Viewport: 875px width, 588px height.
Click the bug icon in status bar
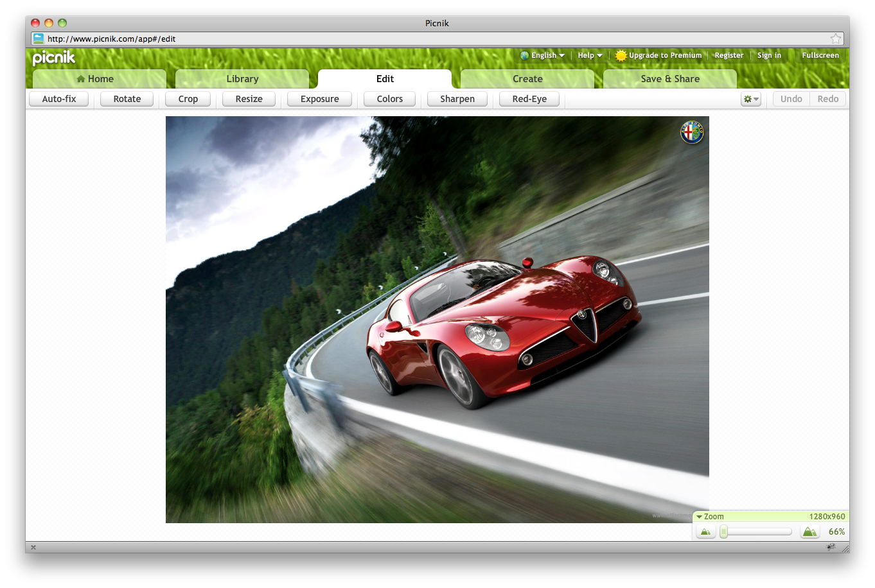point(831,547)
